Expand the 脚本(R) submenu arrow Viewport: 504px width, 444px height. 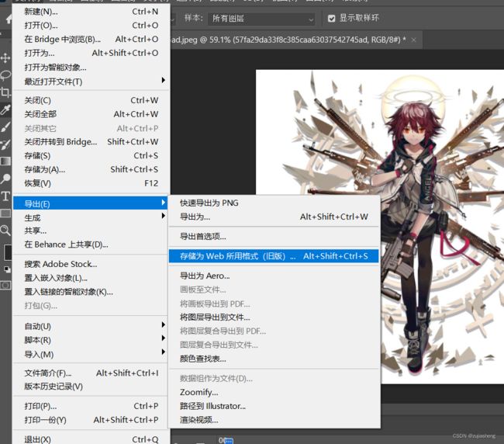pyautogui.click(x=164, y=338)
